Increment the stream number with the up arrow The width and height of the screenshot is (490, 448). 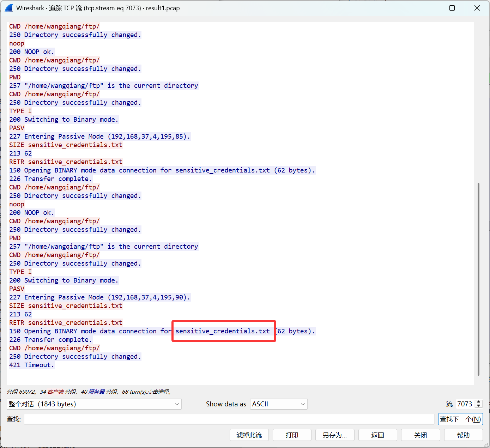click(x=479, y=402)
